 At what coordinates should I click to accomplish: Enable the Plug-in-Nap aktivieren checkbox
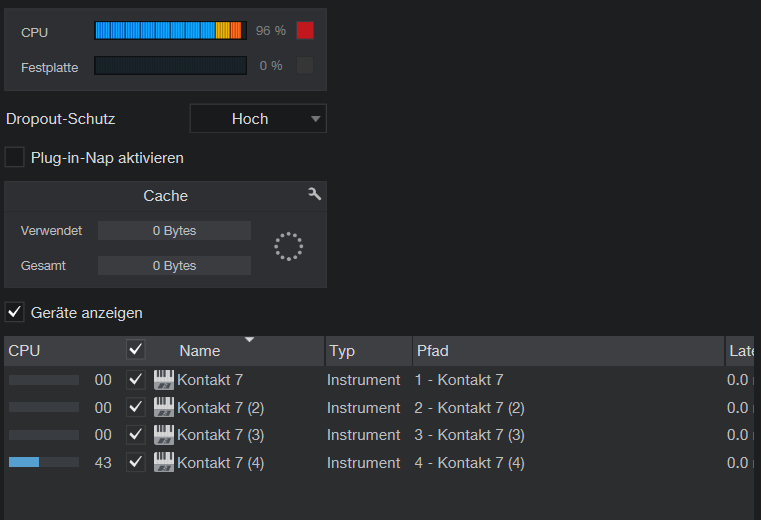click(x=15, y=157)
